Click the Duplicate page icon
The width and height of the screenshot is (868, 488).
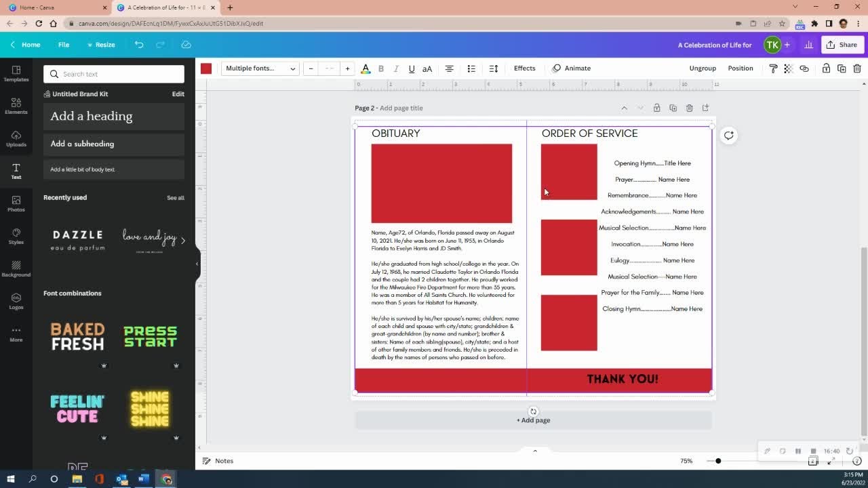click(x=673, y=108)
